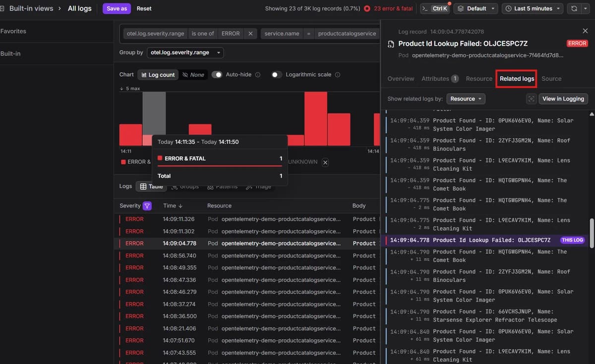The width and height of the screenshot is (595, 364).
Task: Remove the UNKNOWN legend entry
Action: click(325, 162)
